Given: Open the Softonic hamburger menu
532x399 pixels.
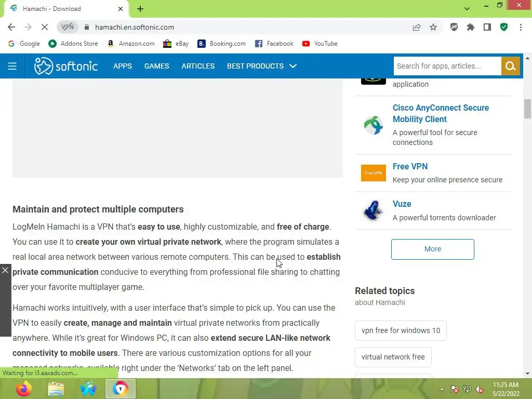Looking at the screenshot, I should pos(12,66).
